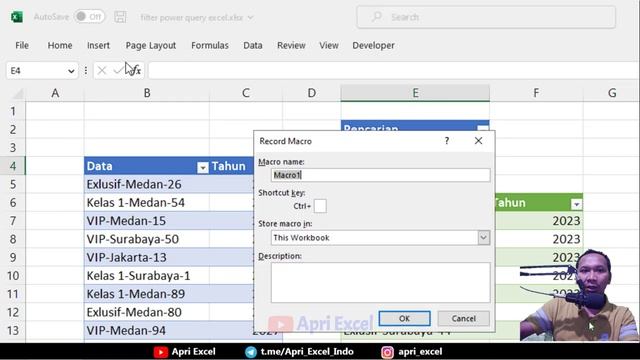This screenshot has height=360, width=640.
Task: Click the formula bar input area
Action: click(x=393, y=71)
